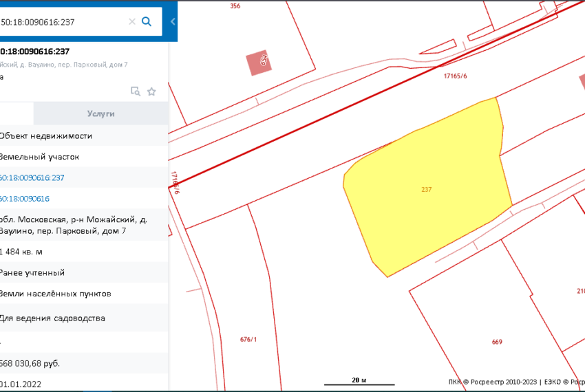The image size is (585, 392).
Task: Click the cadastral value 568 030,68 руб.
Action: (x=30, y=363)
